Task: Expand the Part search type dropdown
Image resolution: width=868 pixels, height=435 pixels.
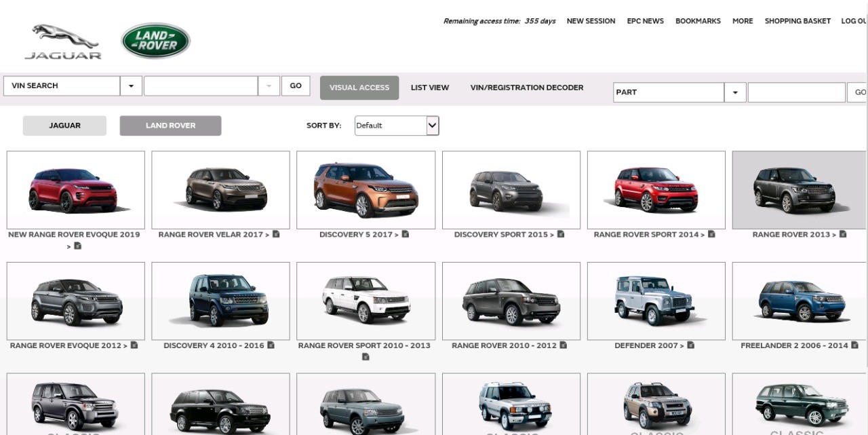Action: tap(735, 92)
